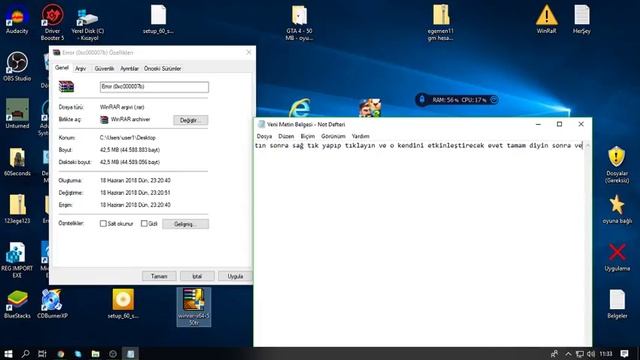Select the Uygulama red X icon
Viewport: 640px width, 360px height.
coord(617,256)
